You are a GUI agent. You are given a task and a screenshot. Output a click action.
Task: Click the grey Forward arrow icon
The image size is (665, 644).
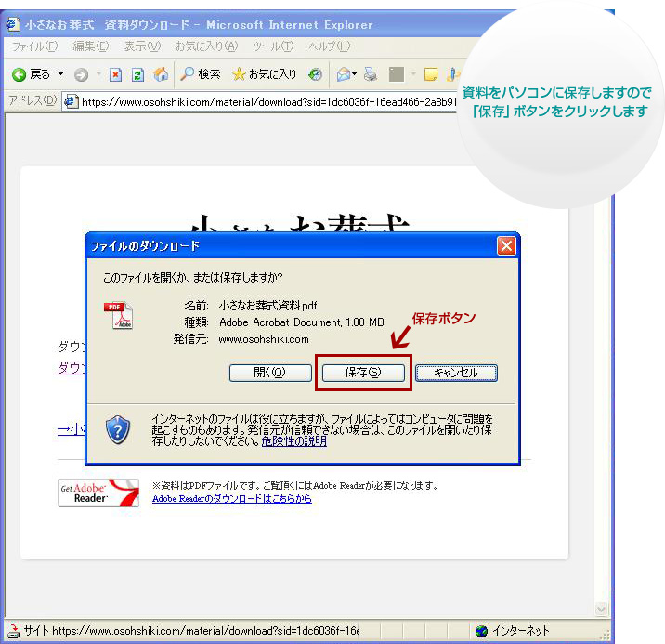(81, 75)
